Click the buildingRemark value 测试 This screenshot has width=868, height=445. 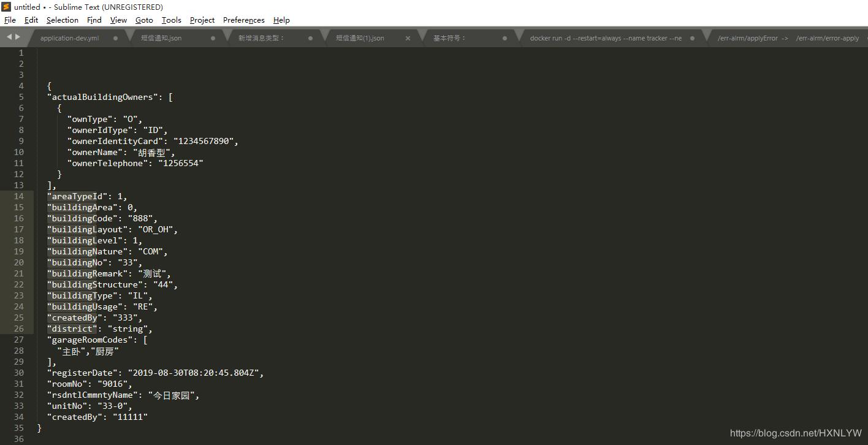pos(151,273)
